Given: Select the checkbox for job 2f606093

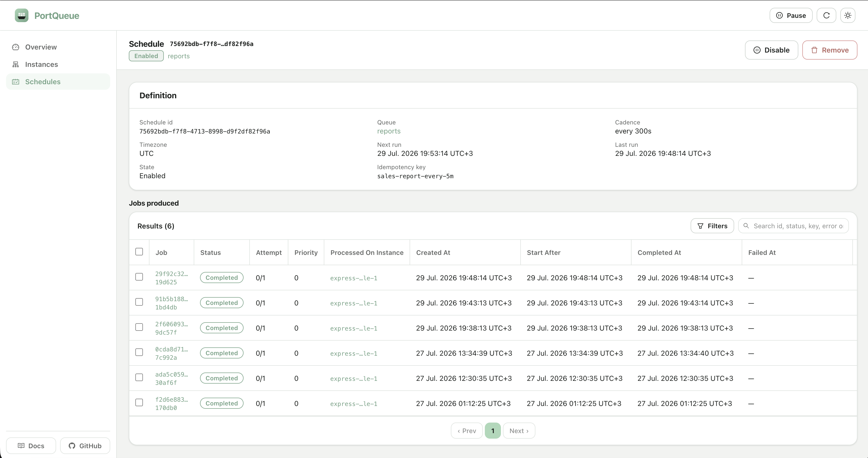Looking at the screenshot, I should click(x=139, y=327).
